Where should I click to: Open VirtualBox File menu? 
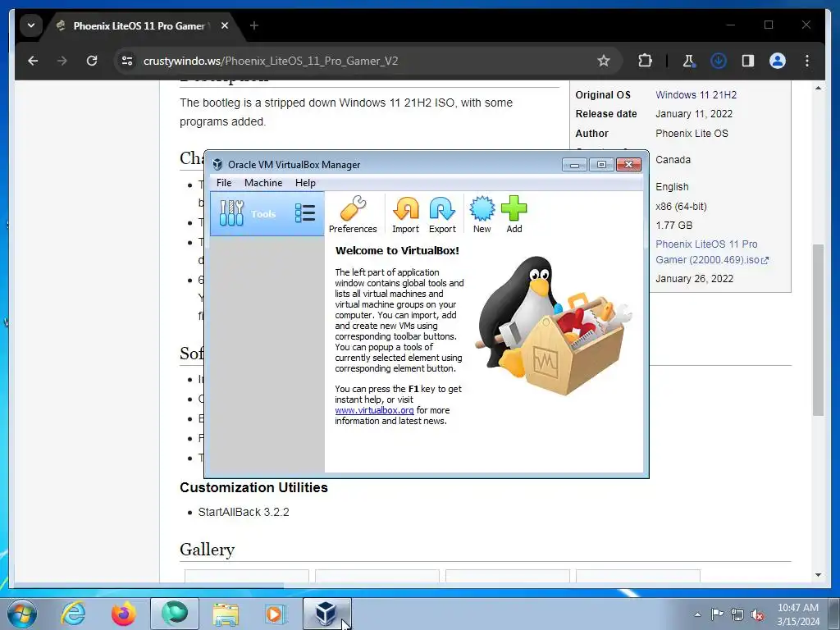(x=224, y=183)
